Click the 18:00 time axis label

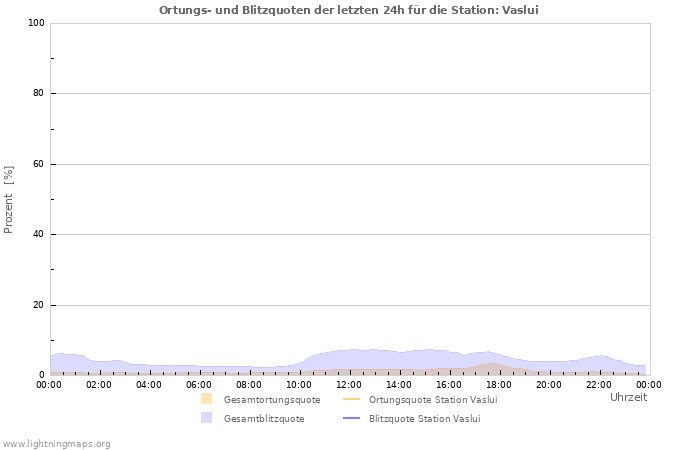pos(499,384)
